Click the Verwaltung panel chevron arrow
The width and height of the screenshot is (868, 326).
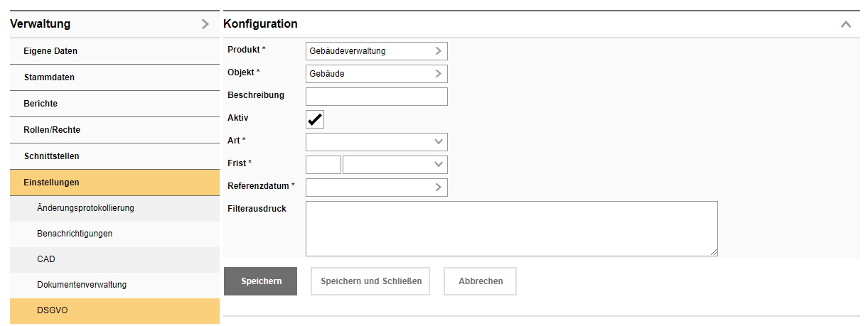pyautogui.click(x=205, y=24)
